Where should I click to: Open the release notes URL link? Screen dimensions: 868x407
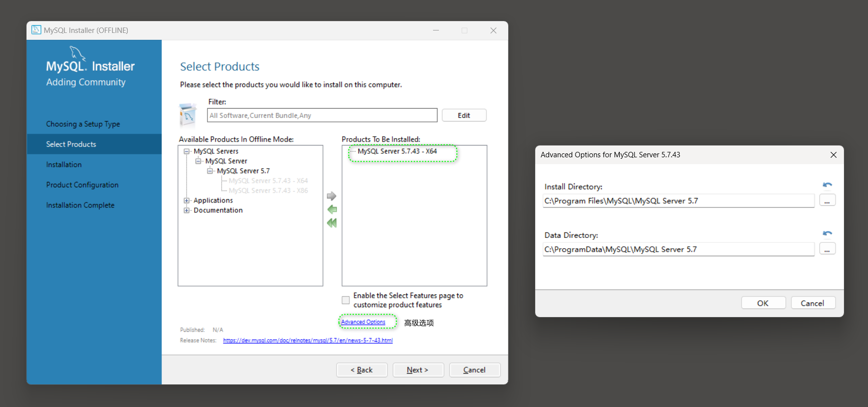308,340
